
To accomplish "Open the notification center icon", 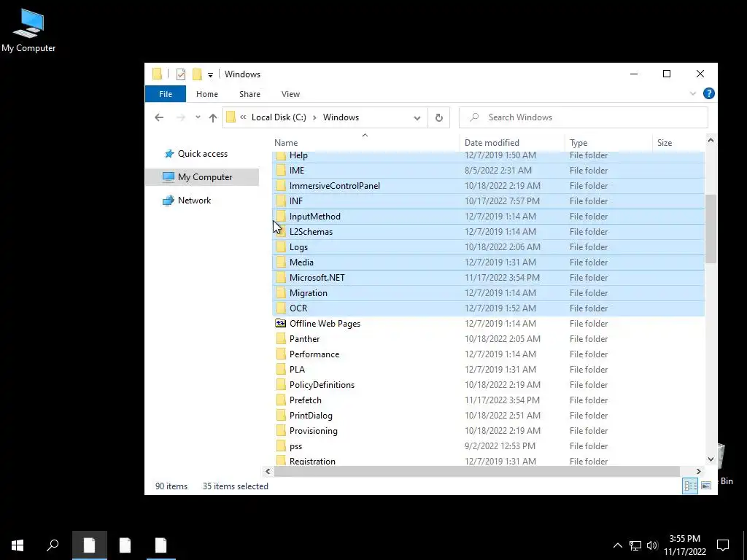I will 723,545.
